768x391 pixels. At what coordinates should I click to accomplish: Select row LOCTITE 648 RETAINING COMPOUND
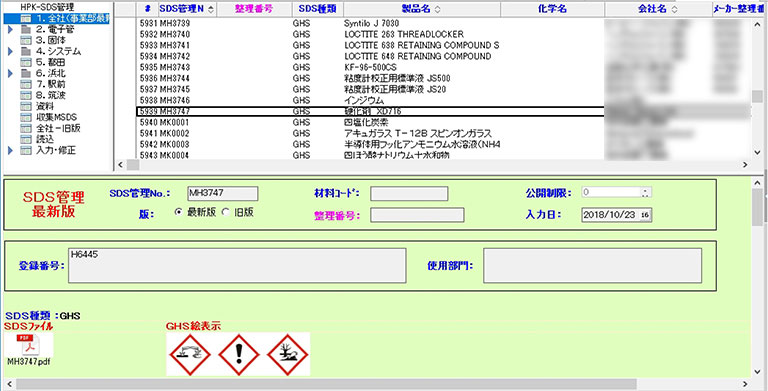(x=370, y=56)
